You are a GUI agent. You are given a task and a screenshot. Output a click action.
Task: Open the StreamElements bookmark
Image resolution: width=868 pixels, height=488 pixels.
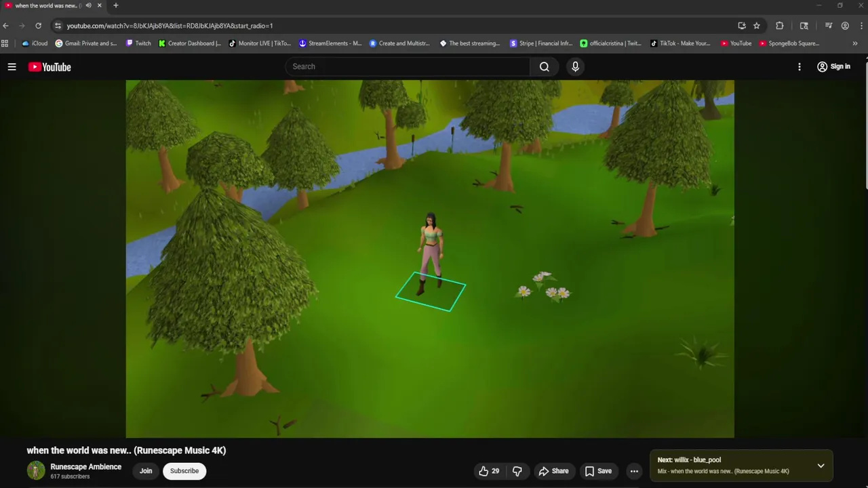(330, 43)
